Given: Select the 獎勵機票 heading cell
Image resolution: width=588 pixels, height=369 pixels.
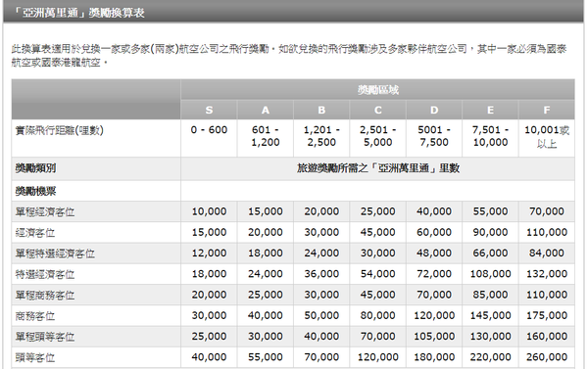Looking at the screenshot, I should (96, 191).
